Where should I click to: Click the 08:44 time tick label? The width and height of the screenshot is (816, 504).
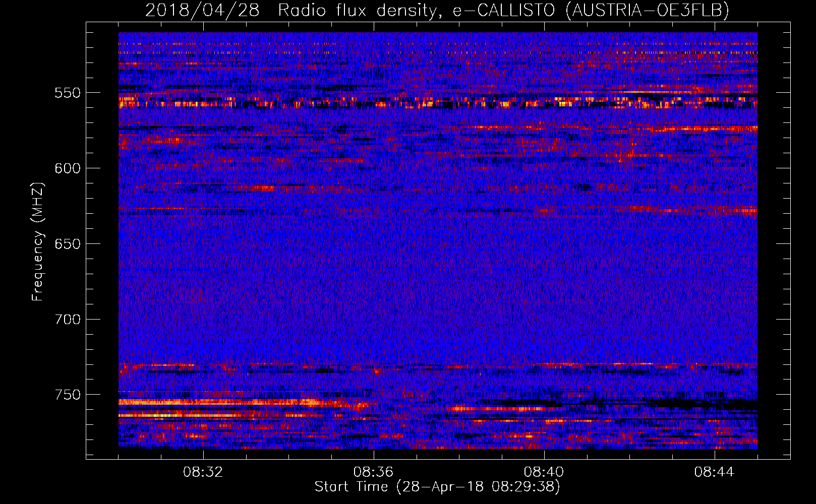[715, 472]
